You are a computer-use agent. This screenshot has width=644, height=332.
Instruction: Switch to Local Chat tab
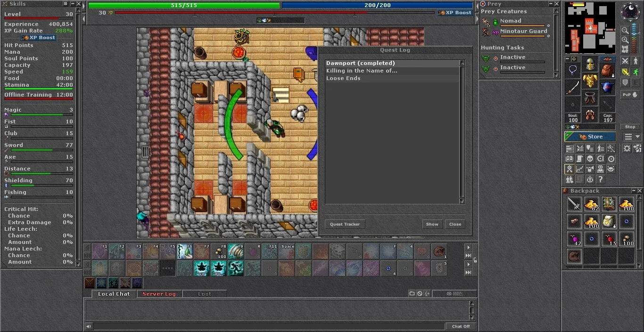114,294
